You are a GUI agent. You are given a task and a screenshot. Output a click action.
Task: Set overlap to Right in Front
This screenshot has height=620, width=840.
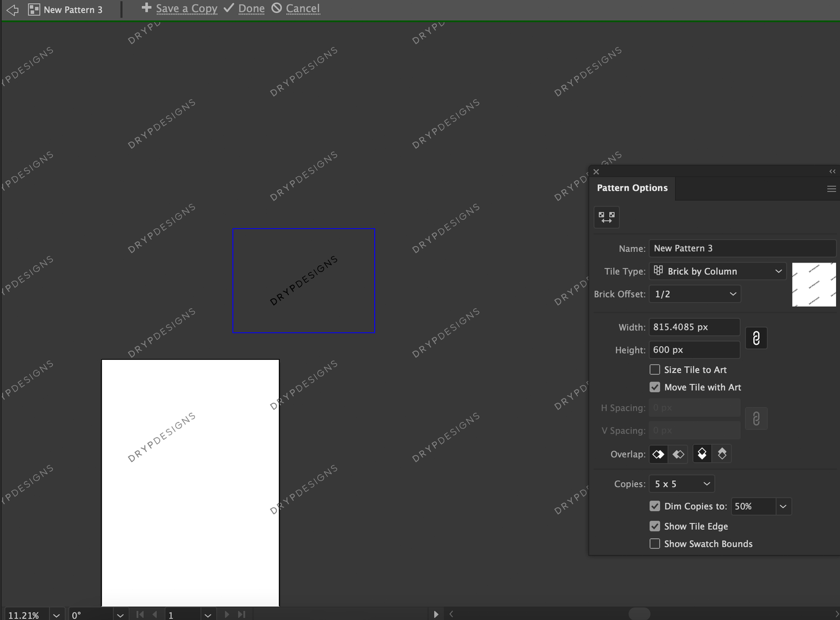[678, 454]
